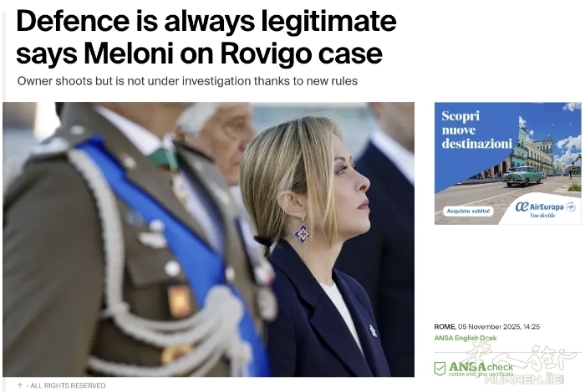Click the You decide tagline in the ad
This screenshot has height=392, width=585.
coord(542,215)
